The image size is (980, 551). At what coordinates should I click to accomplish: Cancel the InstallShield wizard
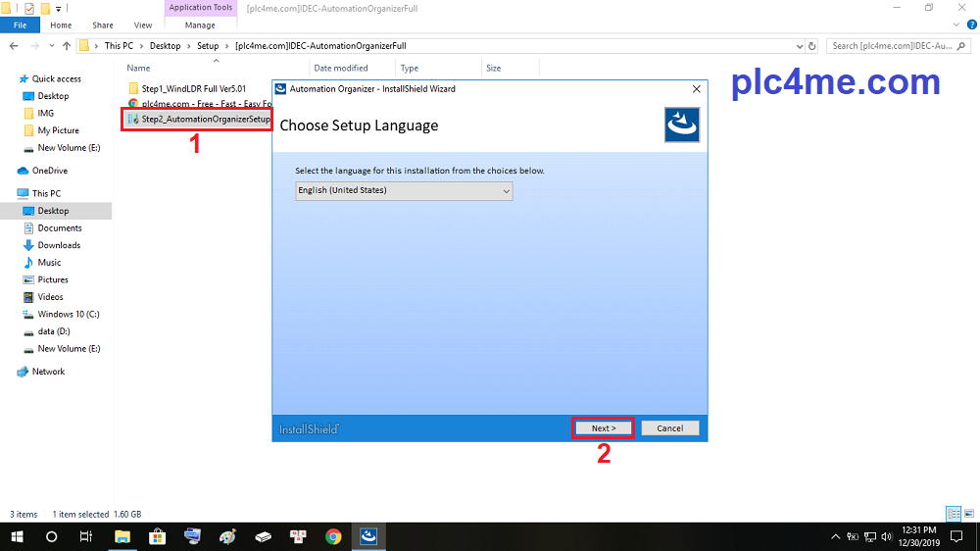(670, 428)
